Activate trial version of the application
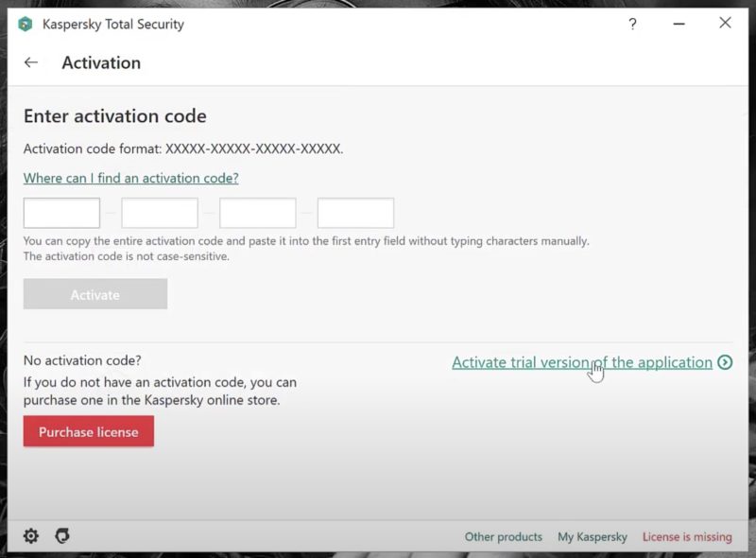The width and height of the screenshot is (756, 558). tap(581, 362)
